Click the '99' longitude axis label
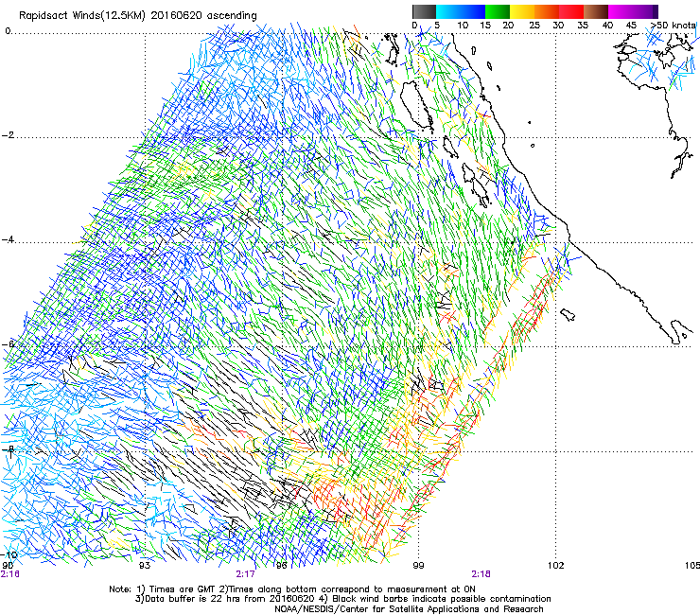 [418, 566]
